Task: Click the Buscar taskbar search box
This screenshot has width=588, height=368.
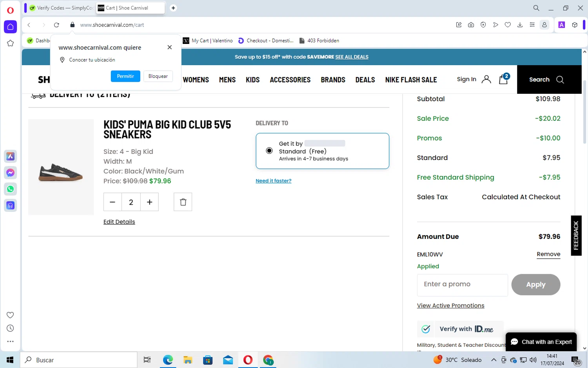Action: coord(78,360)
